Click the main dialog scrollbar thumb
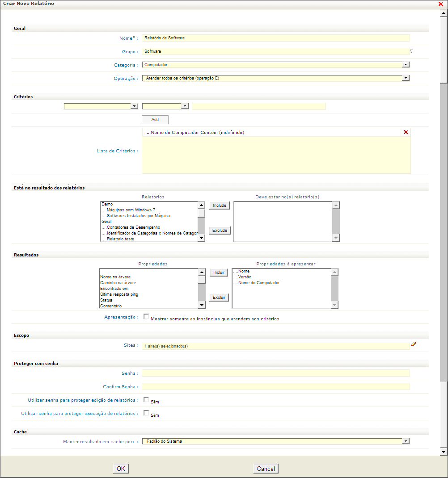The image size is (448, 478). pos(444,232)
